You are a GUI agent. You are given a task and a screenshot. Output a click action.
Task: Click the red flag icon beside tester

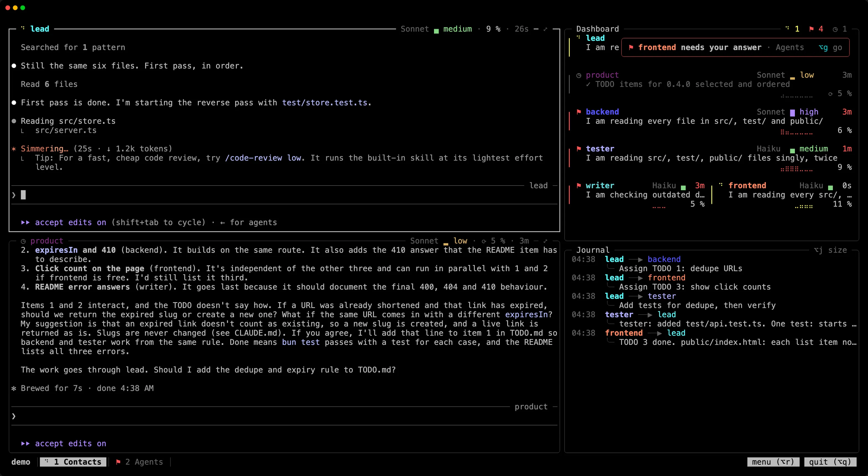[578, 149]
